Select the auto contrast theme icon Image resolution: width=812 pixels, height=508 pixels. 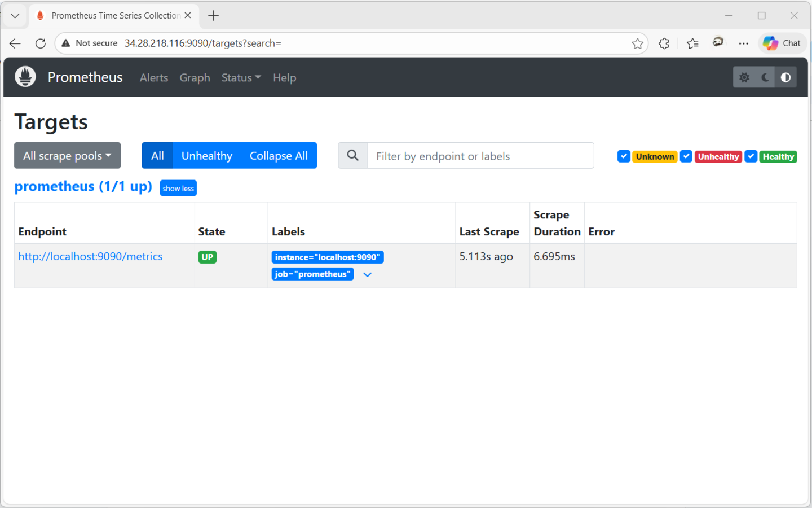(x=785, y=77)
